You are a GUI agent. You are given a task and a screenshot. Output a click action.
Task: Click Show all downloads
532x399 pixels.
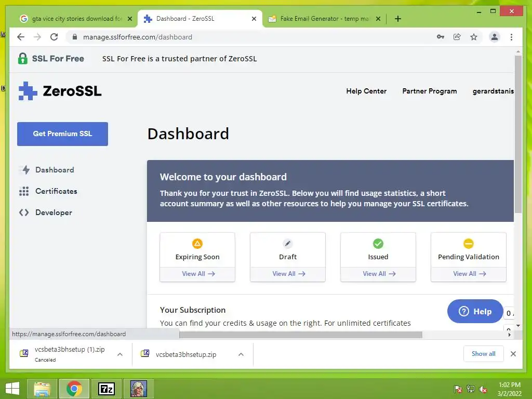coord(483,353)
